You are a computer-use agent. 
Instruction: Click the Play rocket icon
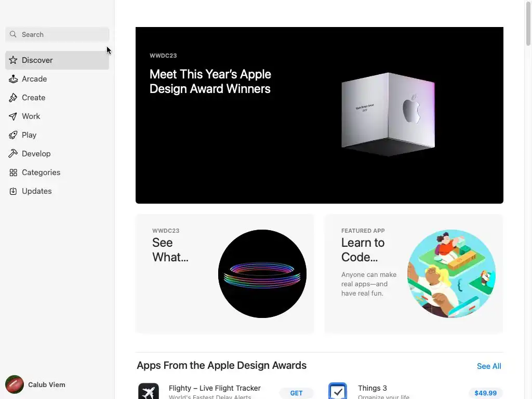[13, 135]
